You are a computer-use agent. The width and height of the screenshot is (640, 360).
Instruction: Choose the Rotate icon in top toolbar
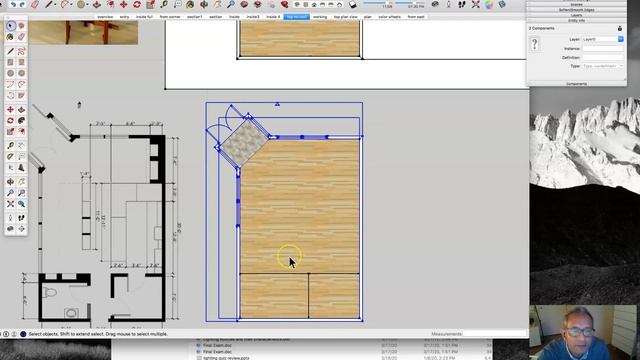pos(137,4)
